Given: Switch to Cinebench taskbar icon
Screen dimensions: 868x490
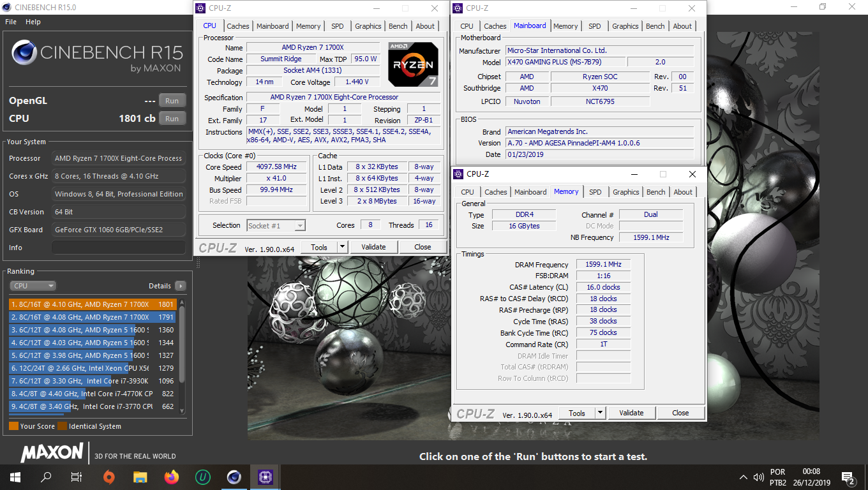Looking at the screenshot, I should (234, 477).
